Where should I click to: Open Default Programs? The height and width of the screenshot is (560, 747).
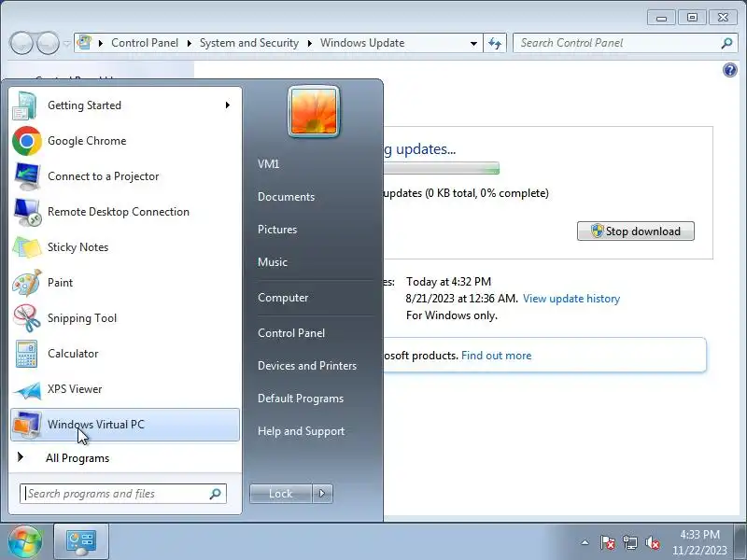[x=301, y=399]
